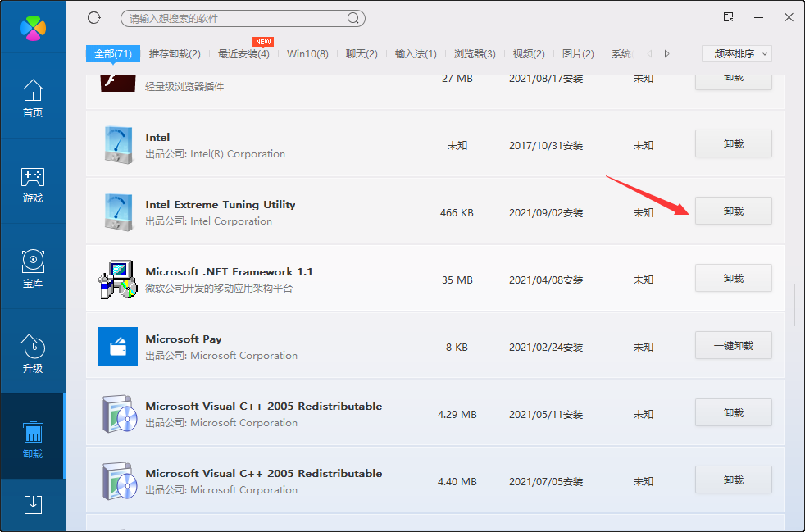Image resolution: width=805 pixels, height=532 pixels.
Task: Go to the 宝库 software library
Action: (x=33, y=270)
